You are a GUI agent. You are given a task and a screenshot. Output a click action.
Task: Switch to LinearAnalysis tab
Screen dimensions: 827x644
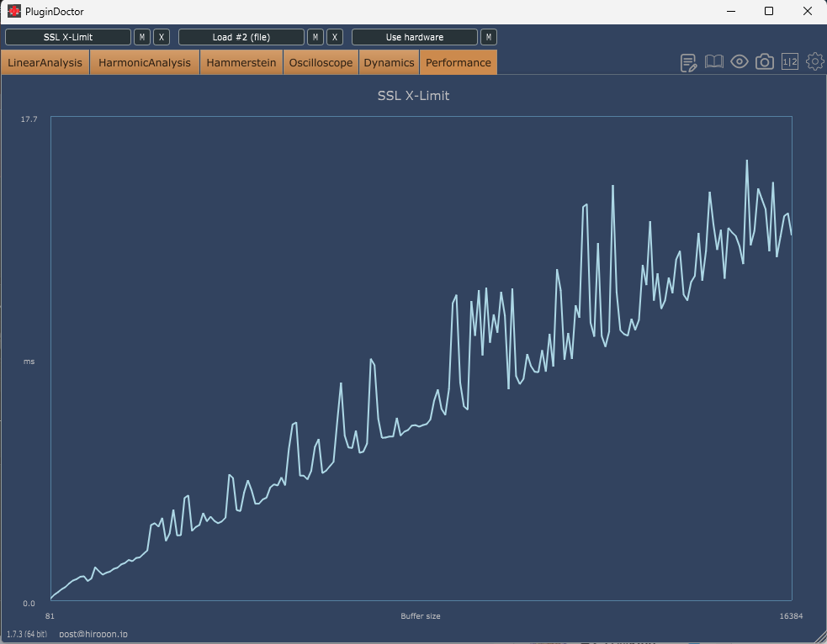(45, 62)
